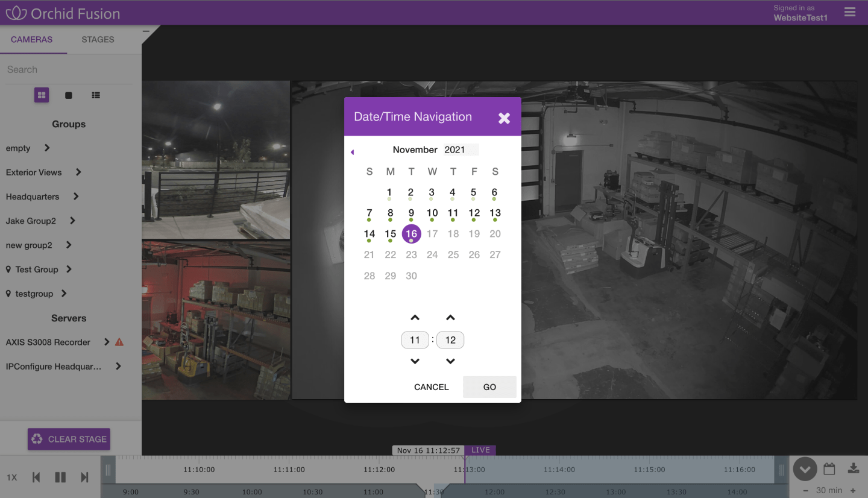Screen dimensions: 868x498
Task: Select November 5 in calendar
Action: tap(474, 192)
